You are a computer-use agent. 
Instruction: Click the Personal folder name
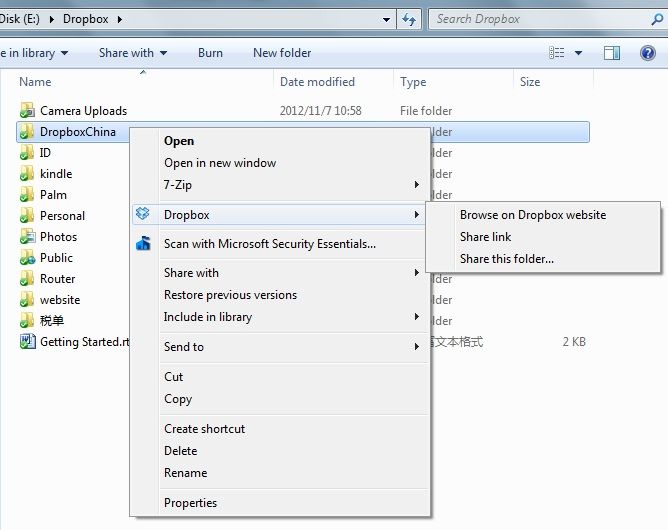(62, 216)
